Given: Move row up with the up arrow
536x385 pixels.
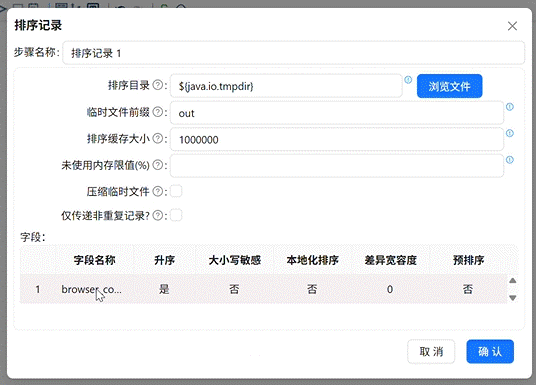Looking at the screenshot, I should coord(512,281).
